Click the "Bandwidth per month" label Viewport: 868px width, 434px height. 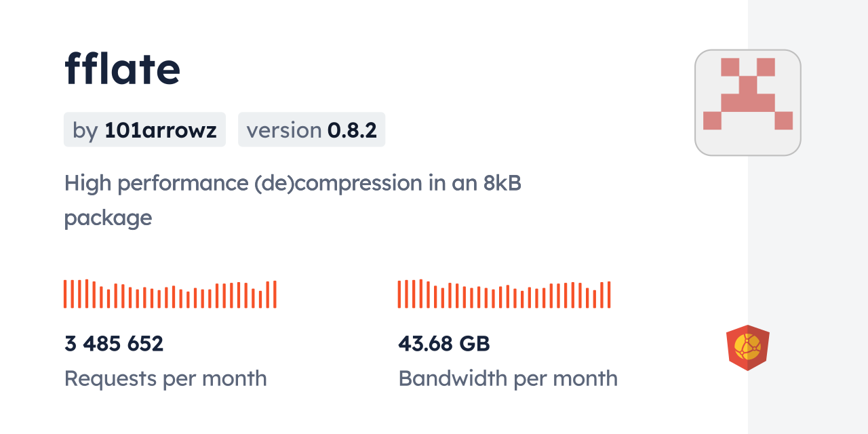click(x=508, y=378)
